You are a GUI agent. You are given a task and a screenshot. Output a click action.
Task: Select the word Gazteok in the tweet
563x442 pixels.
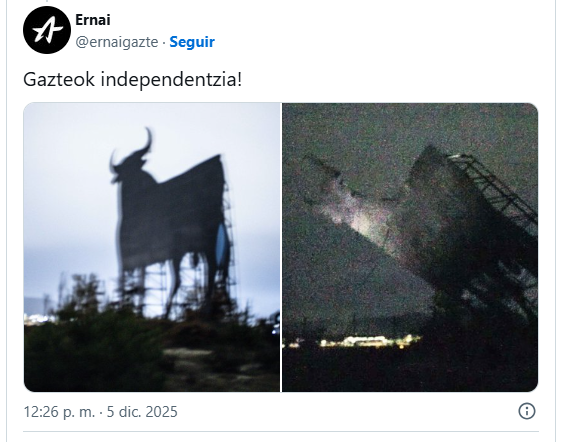point(59,79)
